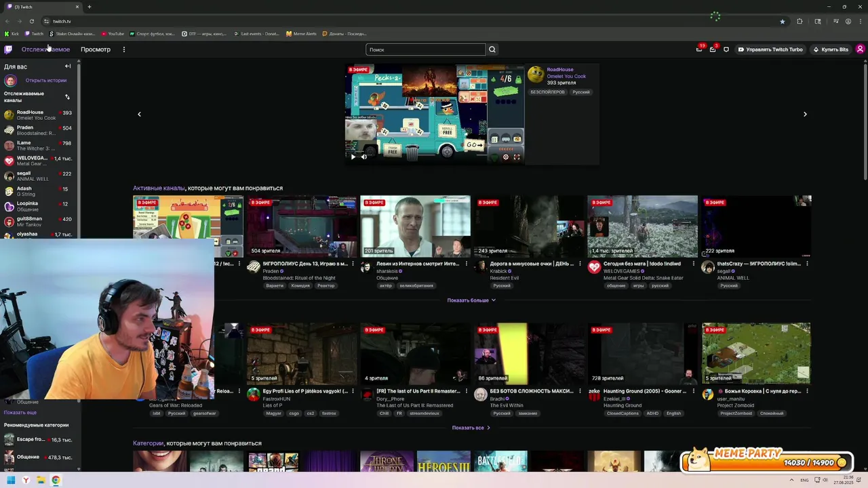Open Windows Start menu
This screenshot has width=868, height=488.
[11, 481]
